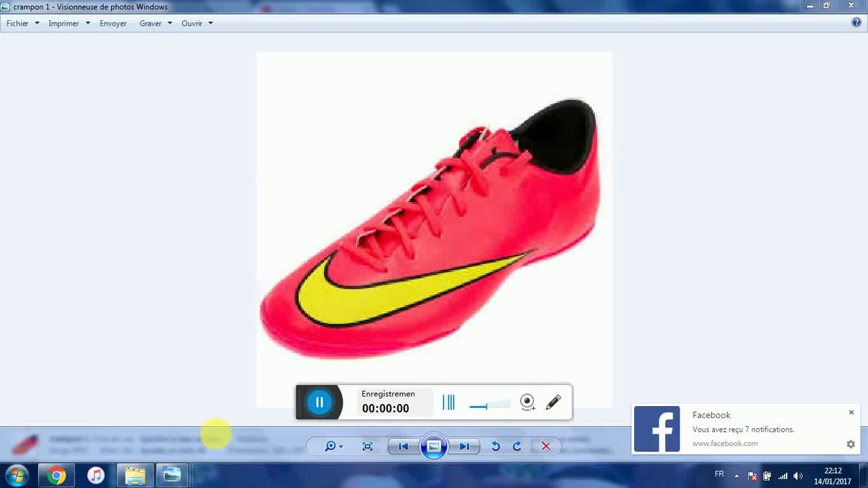This screenshot has width=868, height=488.
Task: Open the Imprimer menu
Action: point(64,23)
